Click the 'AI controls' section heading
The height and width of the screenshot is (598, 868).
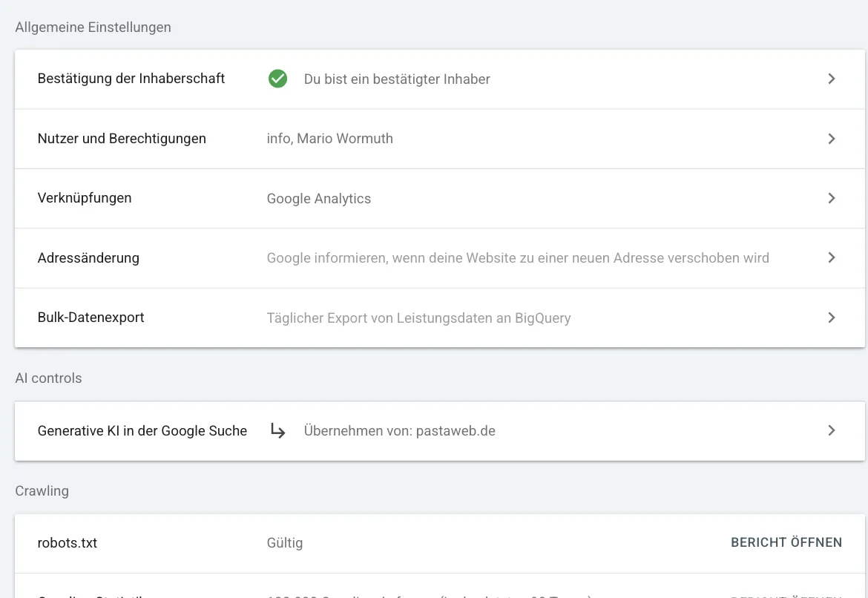tap(49, 378)
